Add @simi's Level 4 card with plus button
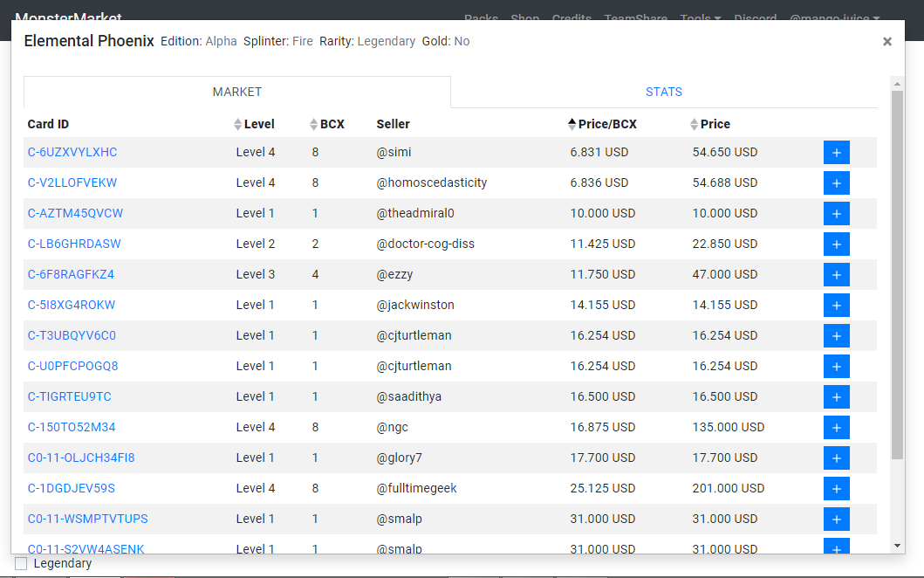The image size is (924, 578). pyautogui.click(x=836, y=153)
